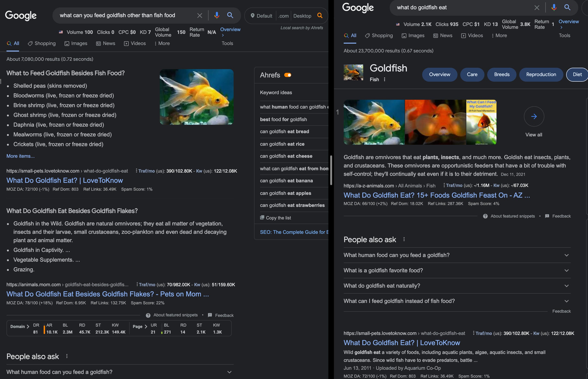The height and width of the screenshot is (379, 588).
Task: Click three-dot menu before animals.mom.com Traf/mo
Action: (137, 284)
